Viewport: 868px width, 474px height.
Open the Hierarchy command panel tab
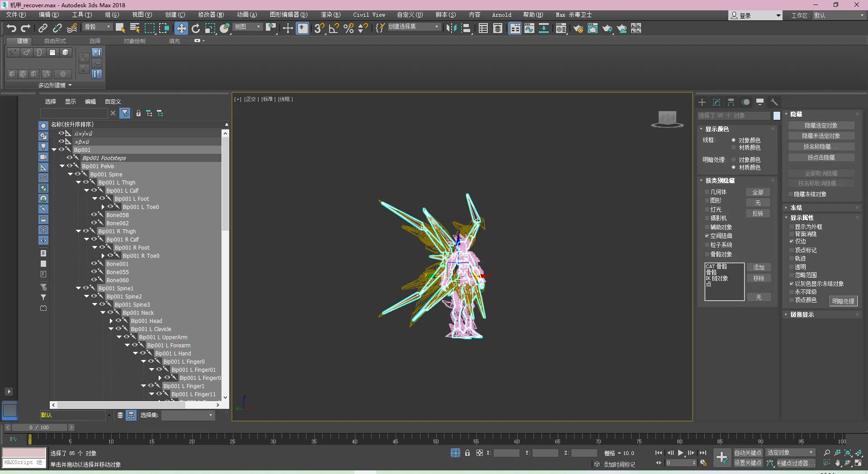[x=731, y=102]
